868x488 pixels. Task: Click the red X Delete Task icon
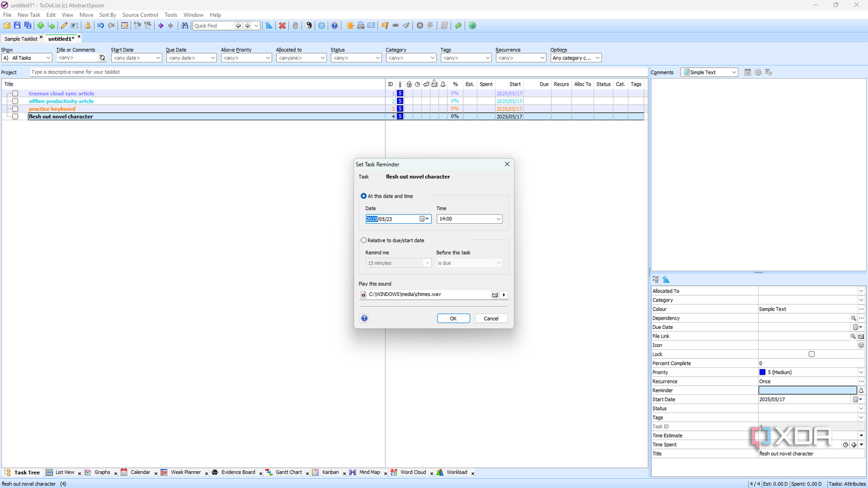[282, 25]
